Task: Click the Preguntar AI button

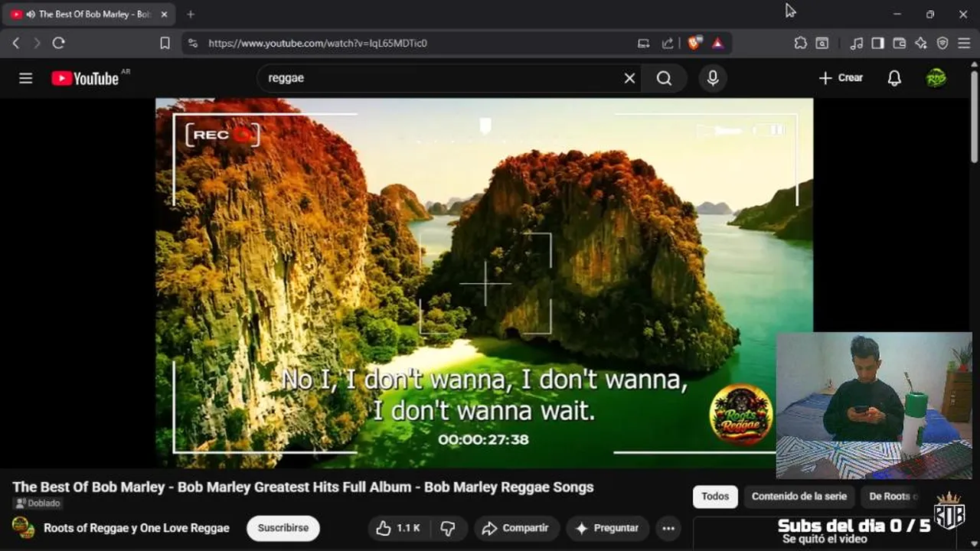Action: click(607, 528)
